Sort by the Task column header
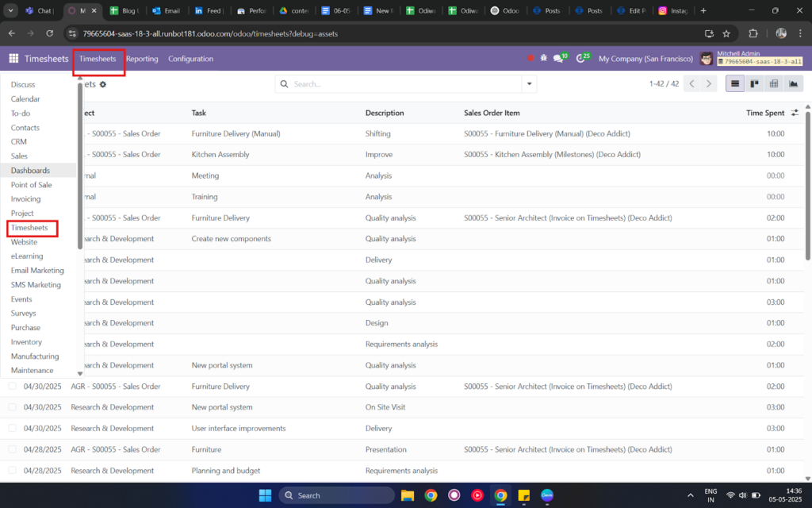812x508 pixels. point(199,113)
